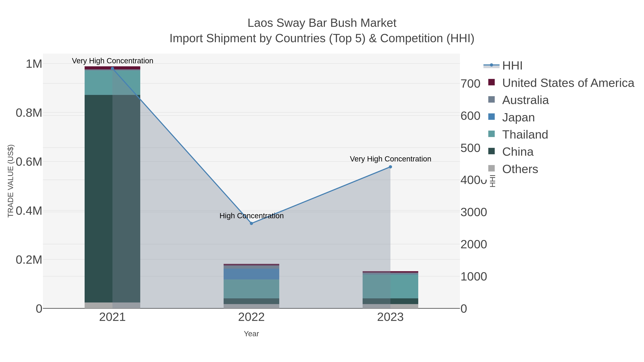This screenshot has height=362, width=644.
Task: Toggle United States of America legend entry
Action: (561, 83)
